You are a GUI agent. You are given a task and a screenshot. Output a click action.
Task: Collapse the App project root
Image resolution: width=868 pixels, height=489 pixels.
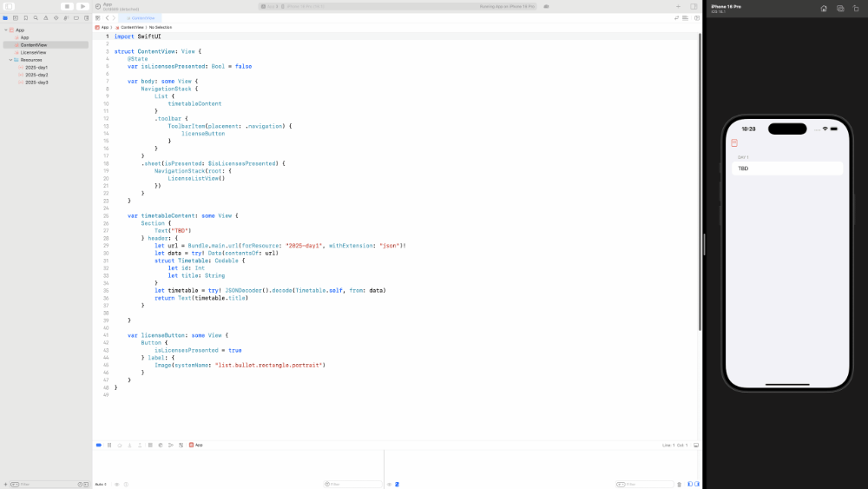[x=6, y=30]
